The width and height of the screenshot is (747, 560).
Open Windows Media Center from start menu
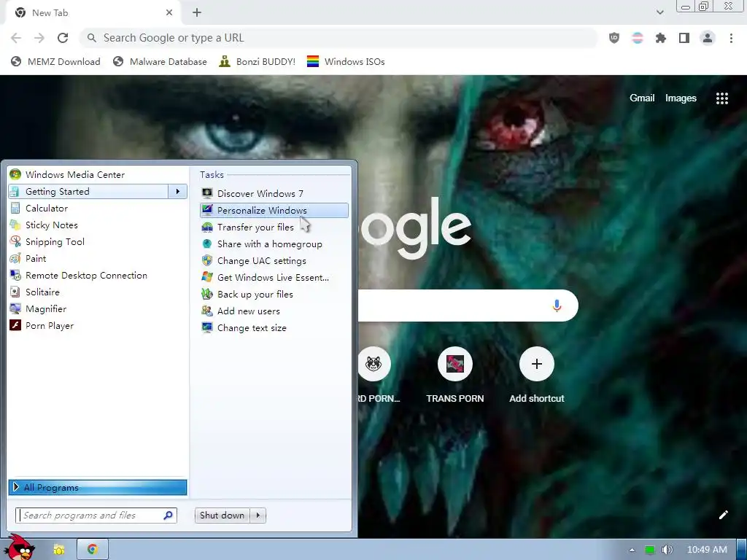pos(98,175)
